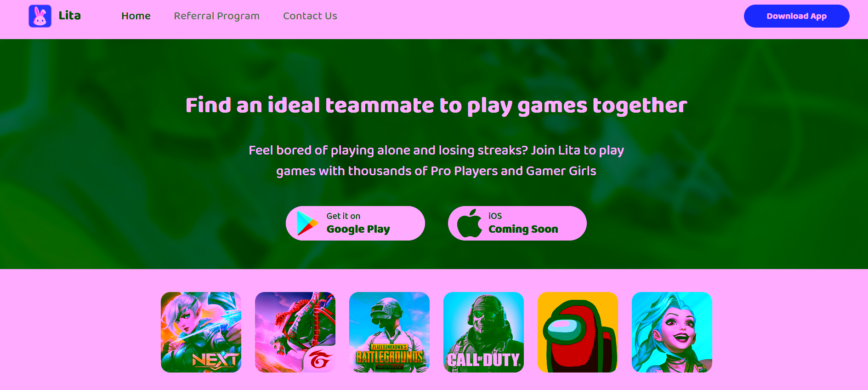Go to the Contact Us page
Viewport: 868px width, 390px height.
tap(310, 16)
